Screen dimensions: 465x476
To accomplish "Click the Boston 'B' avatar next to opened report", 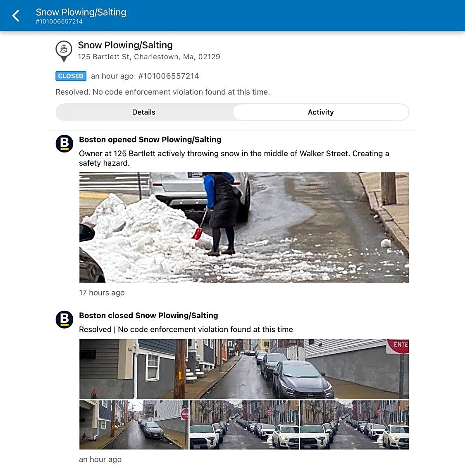I will (x=64, y=144).
